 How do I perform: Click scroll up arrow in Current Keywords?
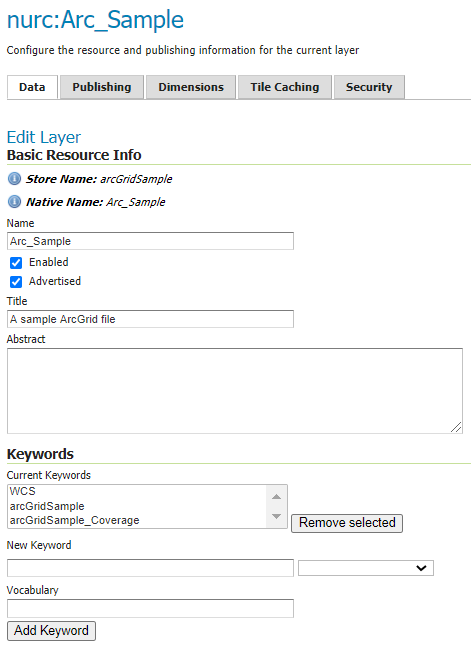click(277, 497)
